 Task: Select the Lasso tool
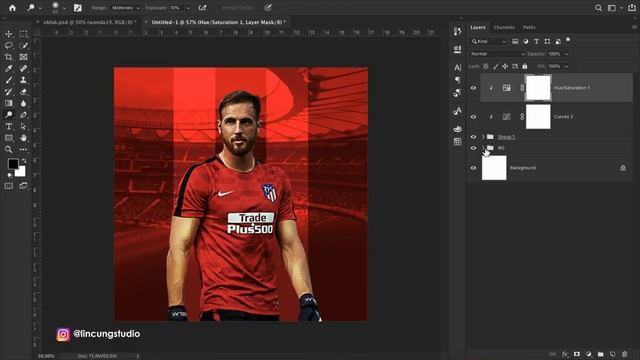click(9, 45)
